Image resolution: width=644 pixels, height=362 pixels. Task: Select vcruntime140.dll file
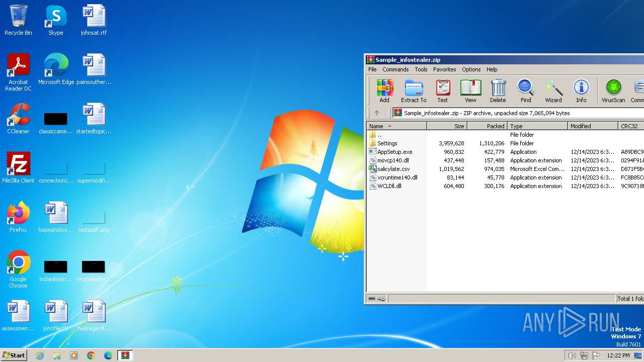[x=505, y=177]
